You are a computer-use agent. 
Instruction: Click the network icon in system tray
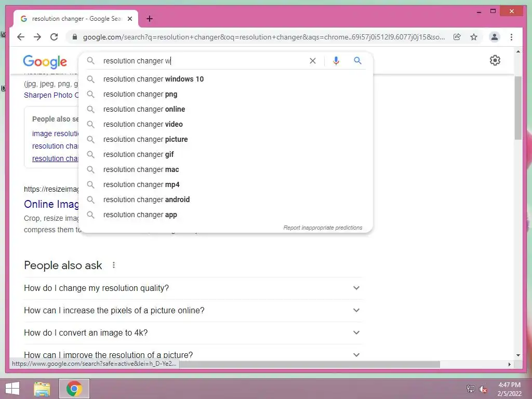tap(471, 389)
